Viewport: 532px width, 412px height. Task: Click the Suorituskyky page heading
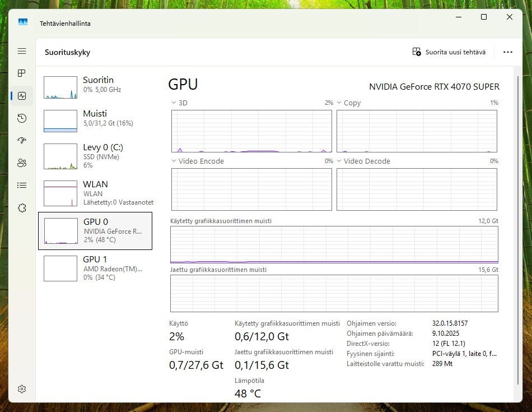point(68,52)
